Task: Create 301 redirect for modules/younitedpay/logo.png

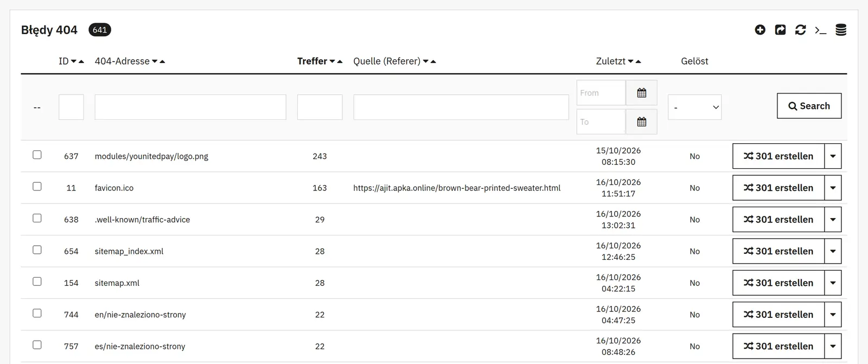Action: (778, 156)
